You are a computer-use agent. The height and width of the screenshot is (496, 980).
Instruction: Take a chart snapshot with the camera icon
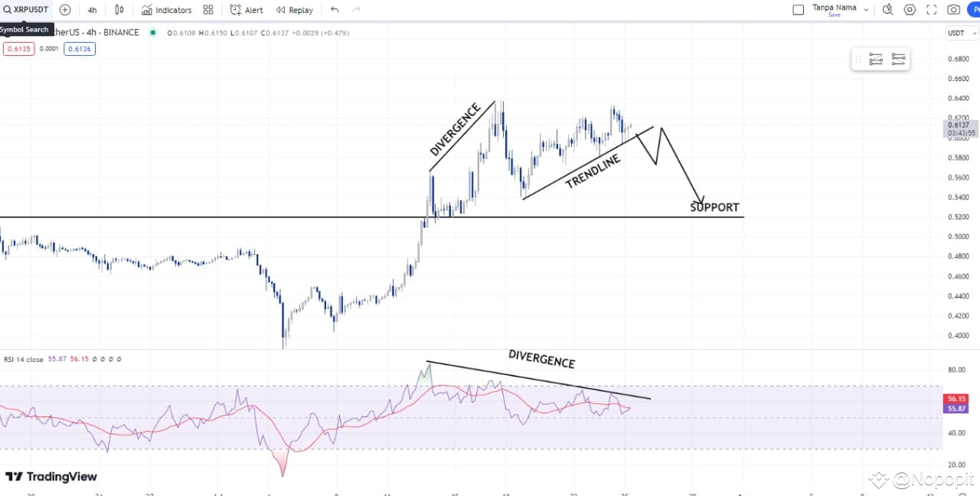click(x=954, y=9)
